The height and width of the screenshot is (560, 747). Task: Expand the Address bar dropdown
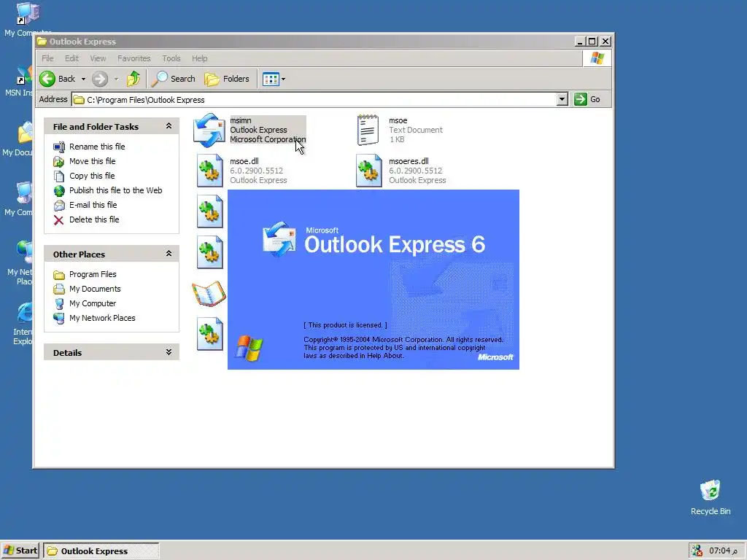(562, 99)
